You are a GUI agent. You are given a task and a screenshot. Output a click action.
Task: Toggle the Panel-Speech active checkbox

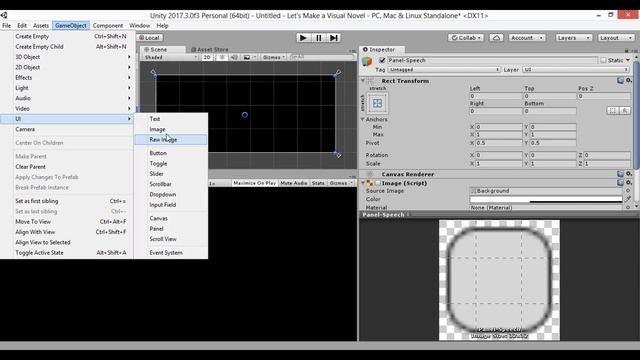382,60
